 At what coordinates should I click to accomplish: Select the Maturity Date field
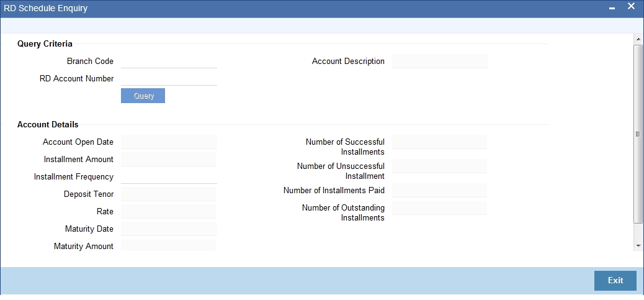[169, 229]
